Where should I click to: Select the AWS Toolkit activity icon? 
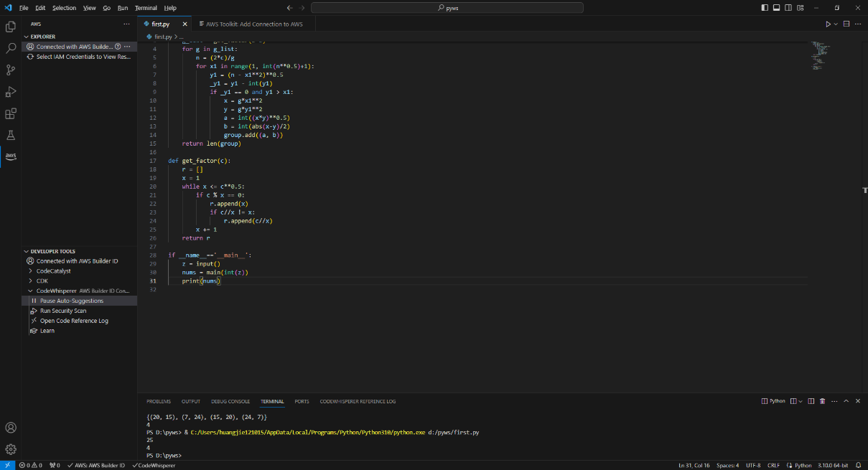[x=11, y=156]
